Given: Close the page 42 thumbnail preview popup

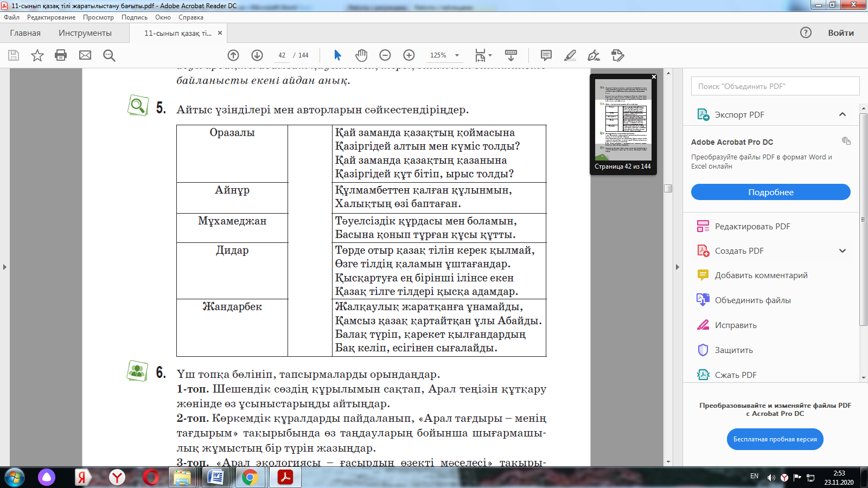Looking at the screenshot, I should pyautogui.click(x=654, y=77).
